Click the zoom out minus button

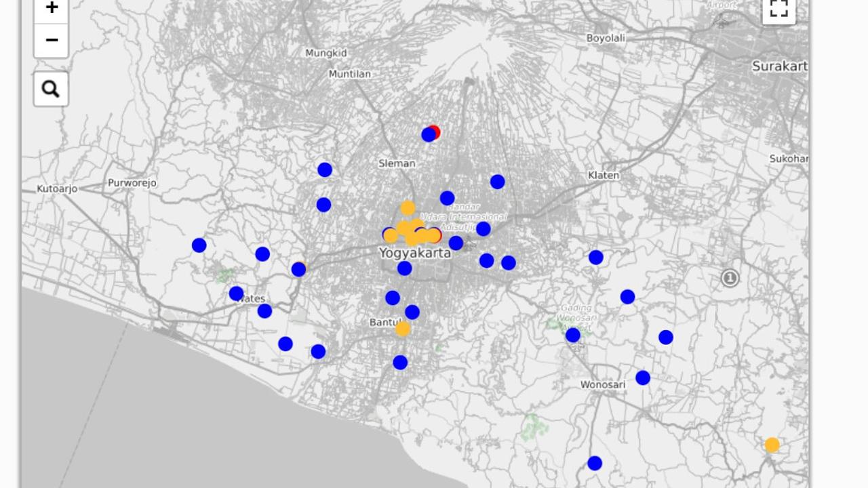(51, 40)
